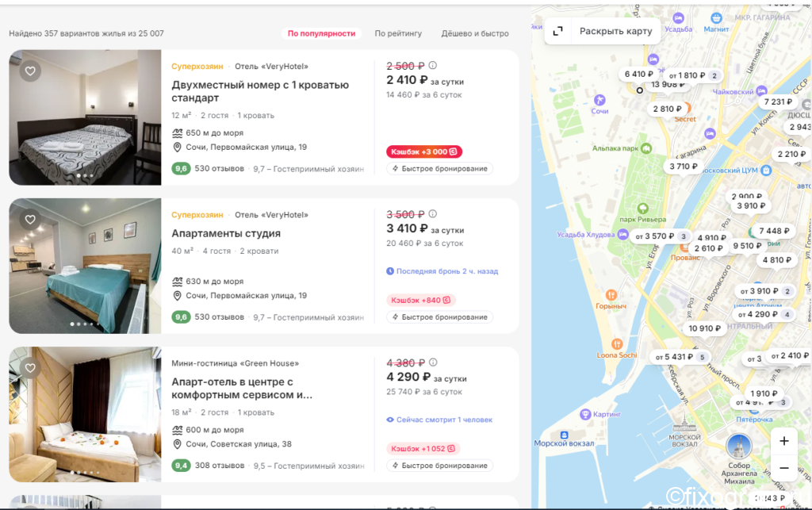
Task: Click the expand map arrows icon
Action: (557, 31)
